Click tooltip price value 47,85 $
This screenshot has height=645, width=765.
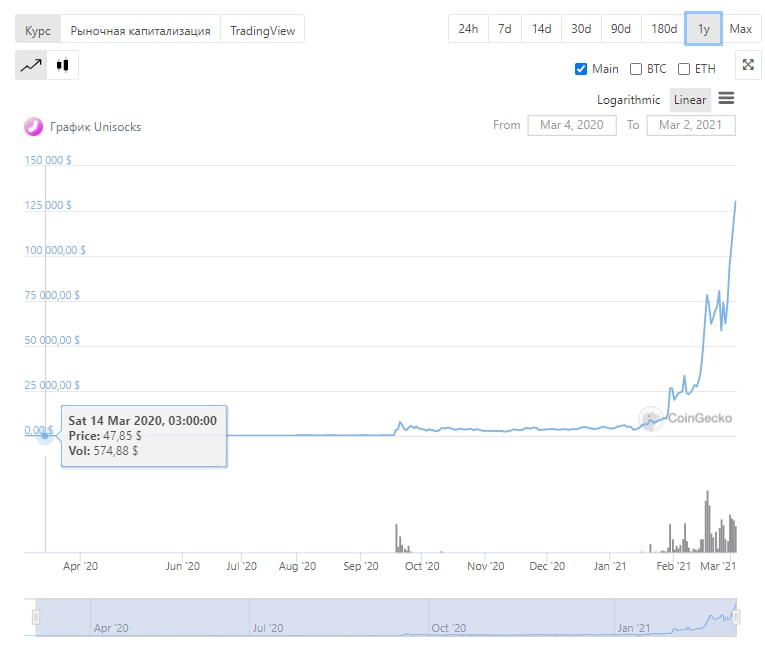click(x=122, y=436)
